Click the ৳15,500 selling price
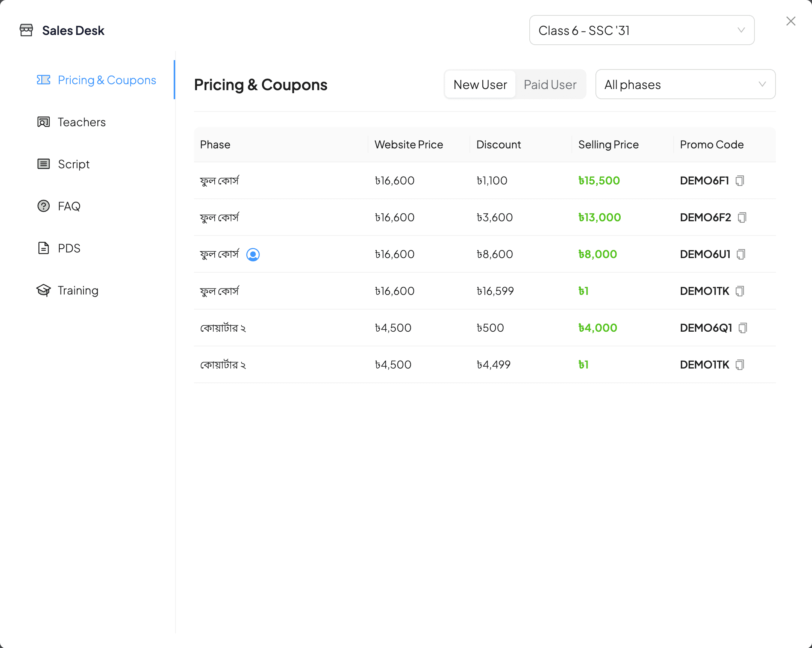The width and height of the screenshot is (812, 648). (599, 181)
